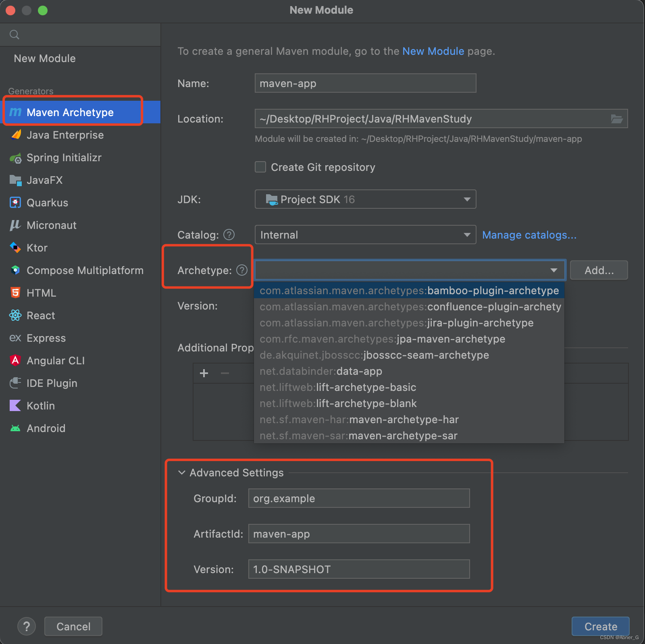Enable Create Git repository checkbox
Viewport: 645px width, 644px height.
tap(260, 167)
